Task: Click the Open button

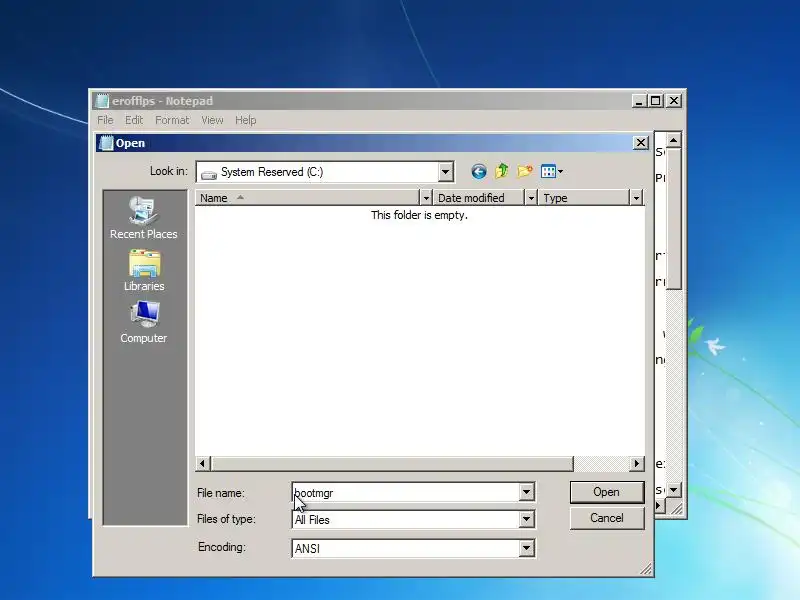Action: 607,492
